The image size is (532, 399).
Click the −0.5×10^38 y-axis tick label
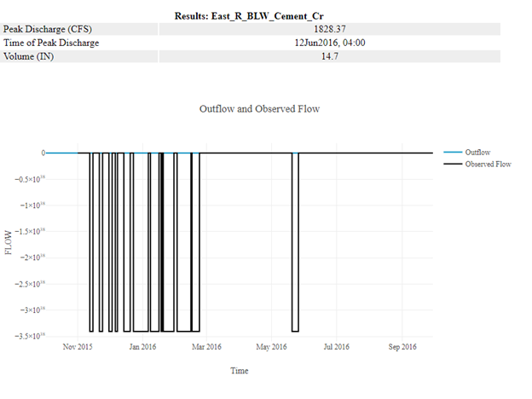[x=30, y=179]
